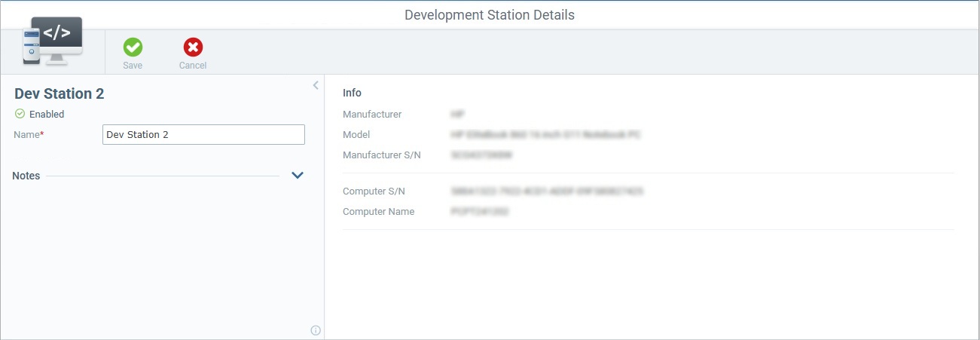Click the green Save checkmark icon
Screen dimensions: 980x340
pos(133,47)
